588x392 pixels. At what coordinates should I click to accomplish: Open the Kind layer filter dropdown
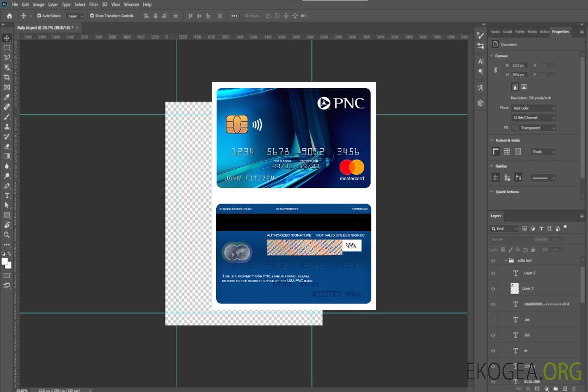[x=504, y=229]
